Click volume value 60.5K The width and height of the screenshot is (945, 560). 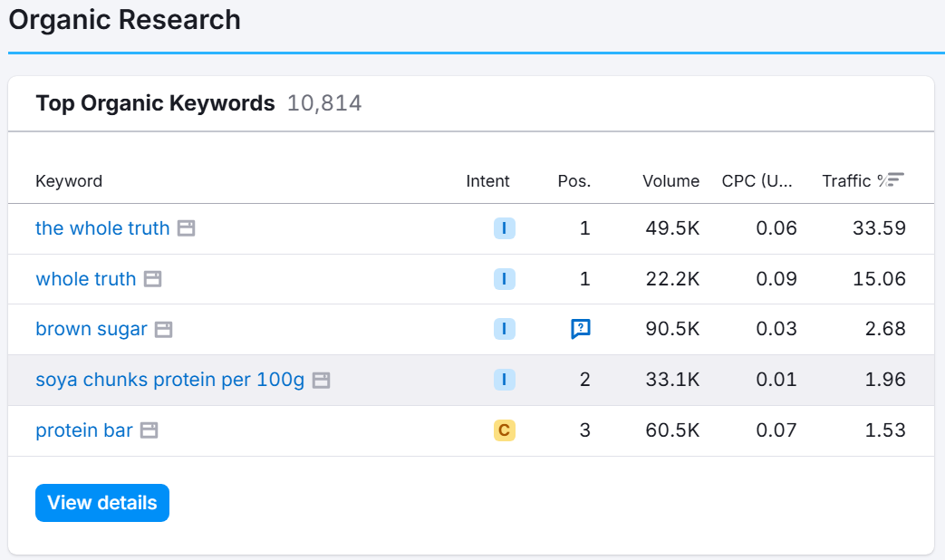[x=672, y=430]
